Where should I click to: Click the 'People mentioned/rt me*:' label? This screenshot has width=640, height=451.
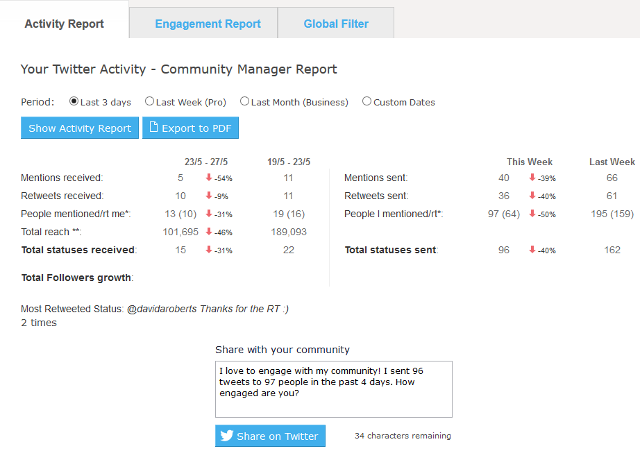76,213
